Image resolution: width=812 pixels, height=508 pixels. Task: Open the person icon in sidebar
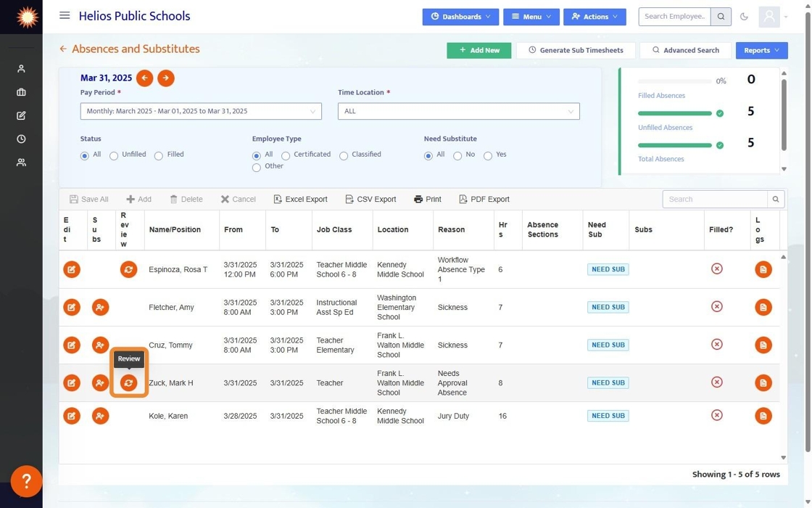coord(21,68)
